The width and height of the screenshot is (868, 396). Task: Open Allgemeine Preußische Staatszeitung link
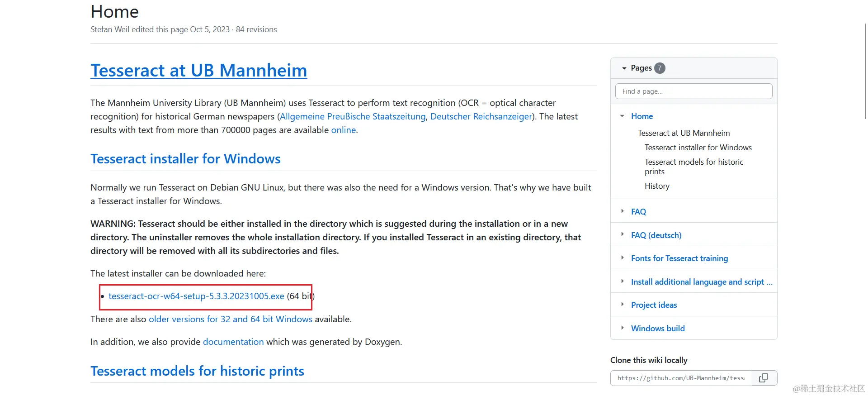pos(353,116)
